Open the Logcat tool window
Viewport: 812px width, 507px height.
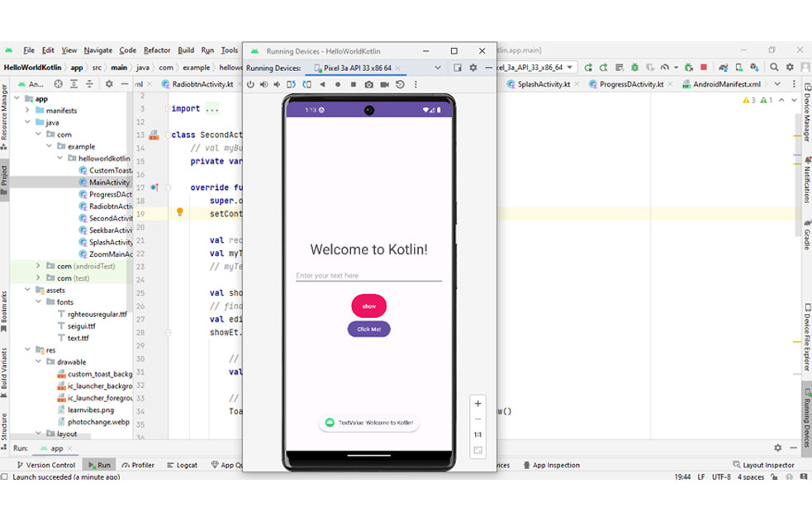point(182,465)
